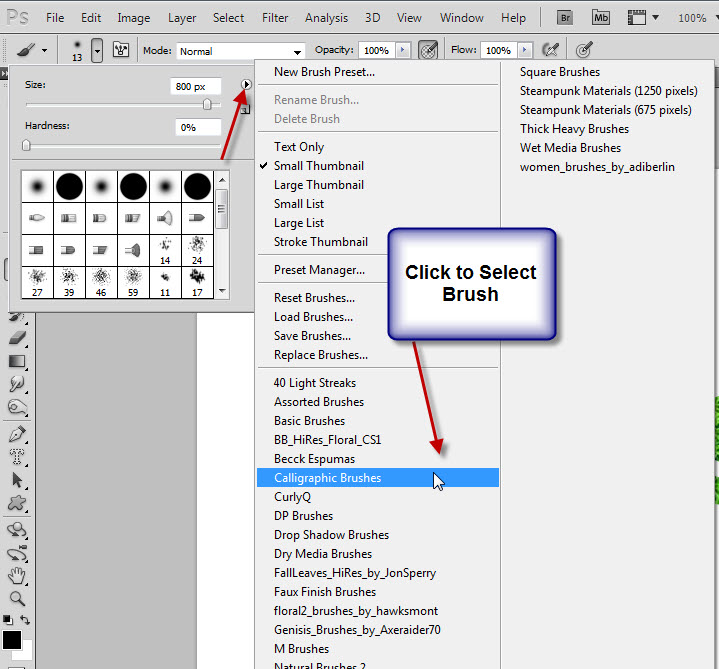Click the Flow 100% field

[x=499, y=50]
